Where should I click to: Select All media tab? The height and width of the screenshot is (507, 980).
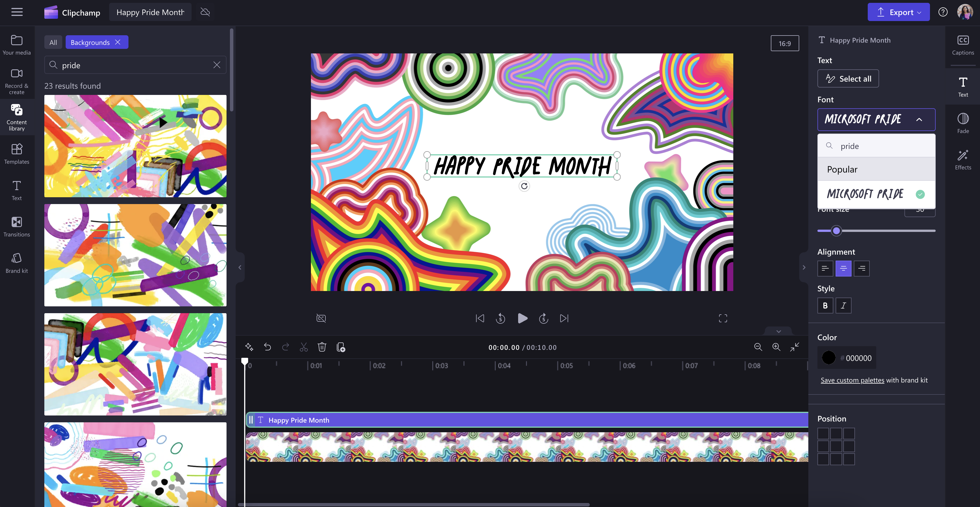54,42
